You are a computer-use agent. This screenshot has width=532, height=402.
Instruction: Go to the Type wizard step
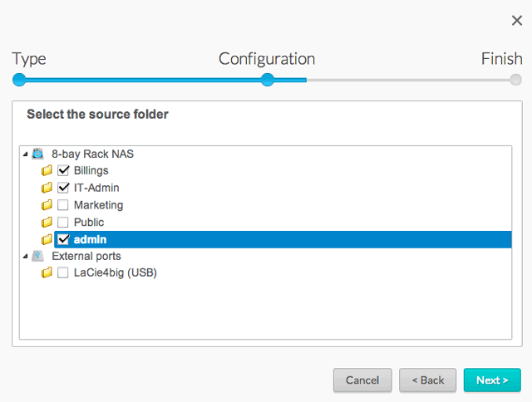[x=19, y=80]
